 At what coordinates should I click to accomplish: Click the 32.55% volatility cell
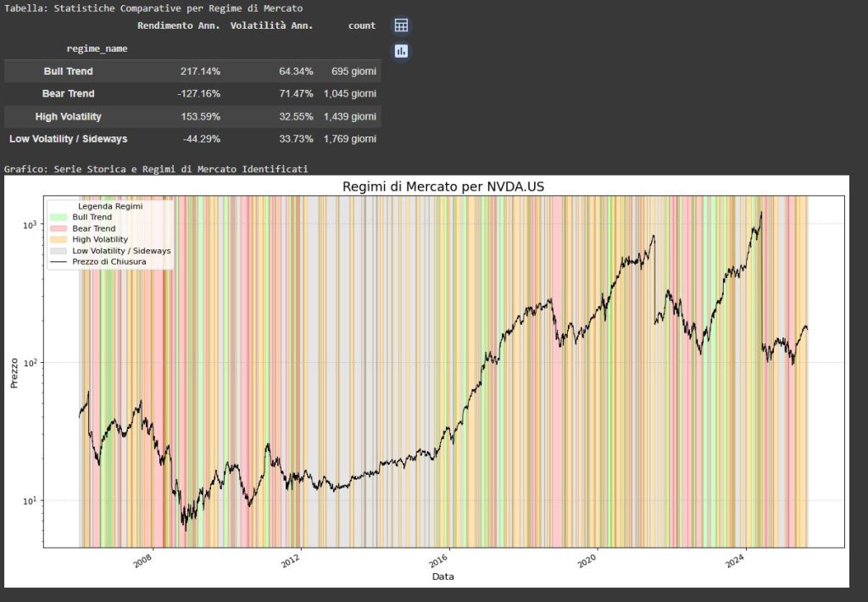pos(296,117)
